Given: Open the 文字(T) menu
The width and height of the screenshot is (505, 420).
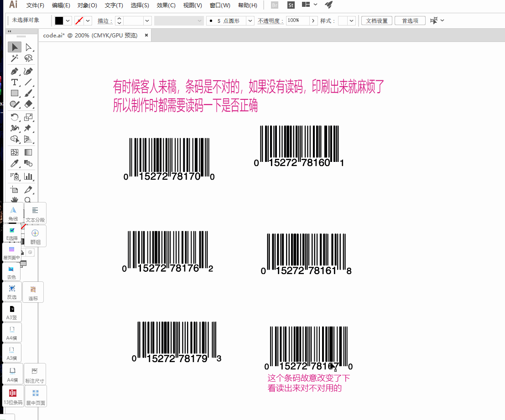Looking at the screenshot, I should pyautogui.click(x=114, y=5).
